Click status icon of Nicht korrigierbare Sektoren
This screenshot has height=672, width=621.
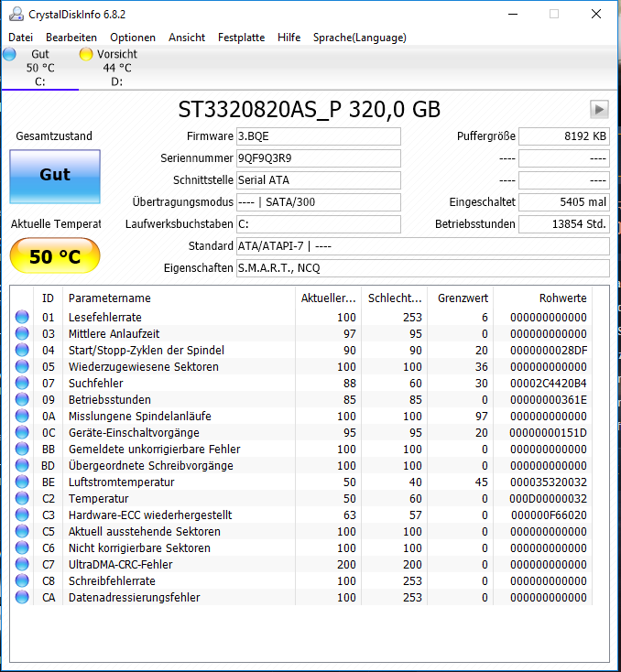(x=22, y=547)
